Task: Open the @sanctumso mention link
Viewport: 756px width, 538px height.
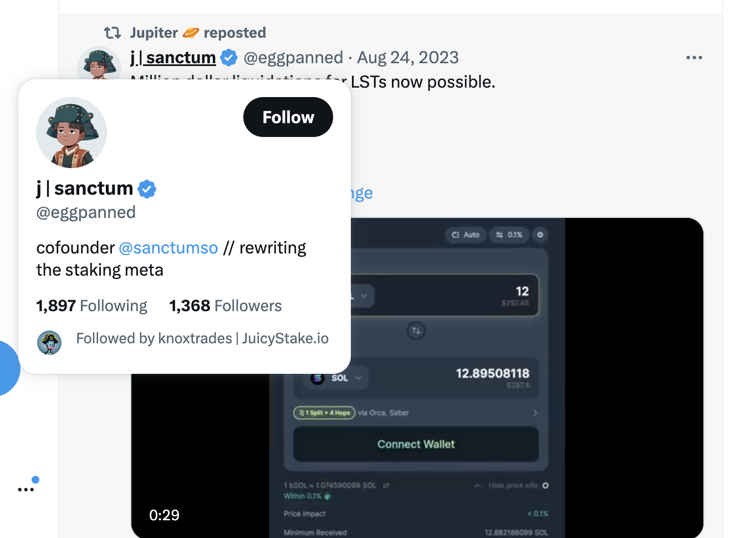Action: coord(168,248)
